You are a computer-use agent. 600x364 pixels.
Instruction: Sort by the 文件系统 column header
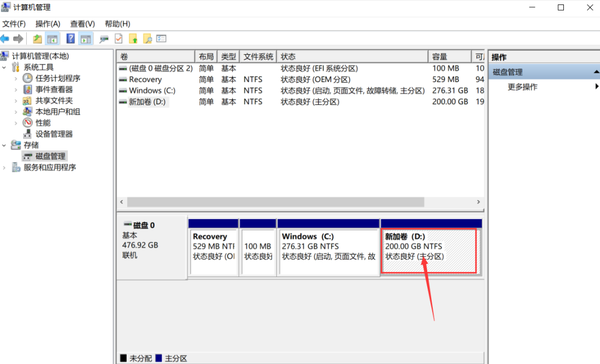pos(258,57)
